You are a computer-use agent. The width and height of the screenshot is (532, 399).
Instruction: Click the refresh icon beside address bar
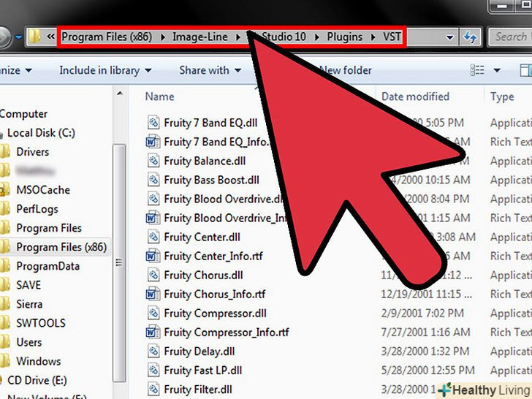point(471,37)
